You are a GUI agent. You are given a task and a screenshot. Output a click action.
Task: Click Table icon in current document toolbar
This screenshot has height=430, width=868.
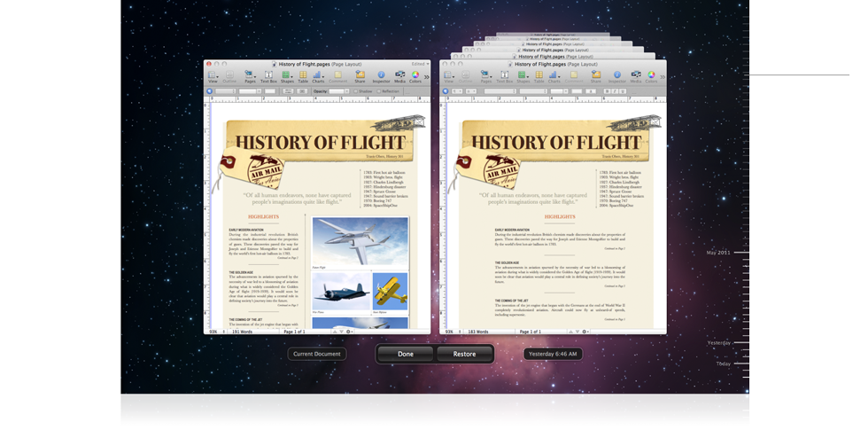click(x=303, y=76)
